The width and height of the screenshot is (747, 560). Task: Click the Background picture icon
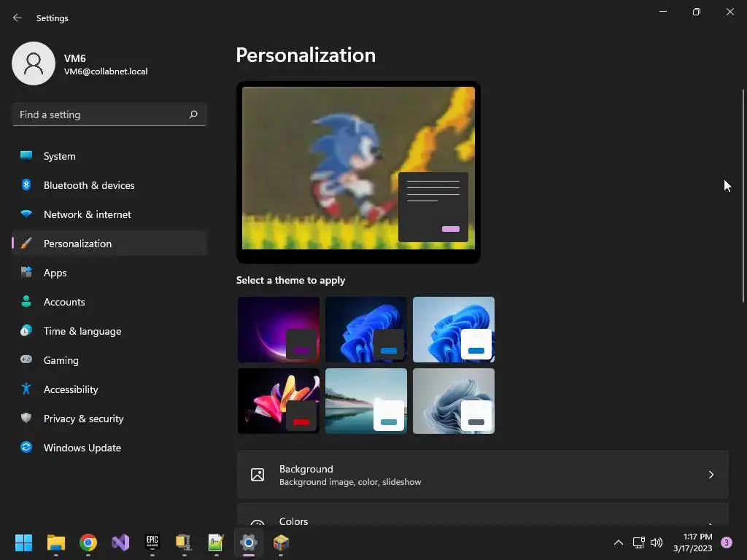pos(258,475)
